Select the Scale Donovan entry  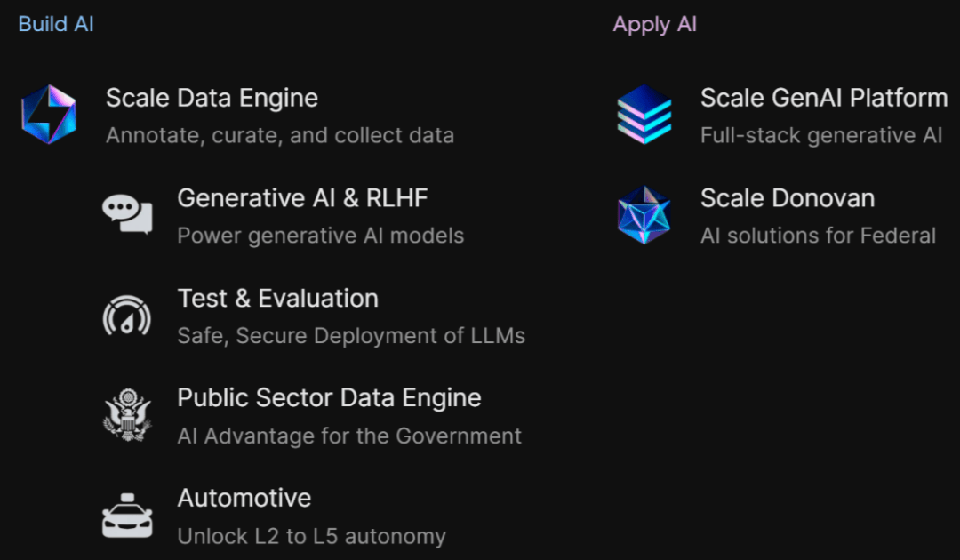787,197
